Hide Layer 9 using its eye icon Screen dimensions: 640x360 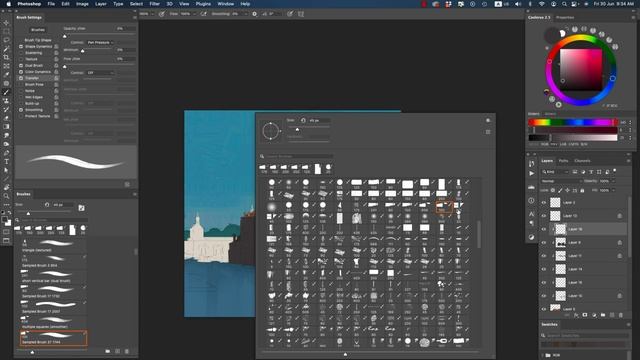544,242
